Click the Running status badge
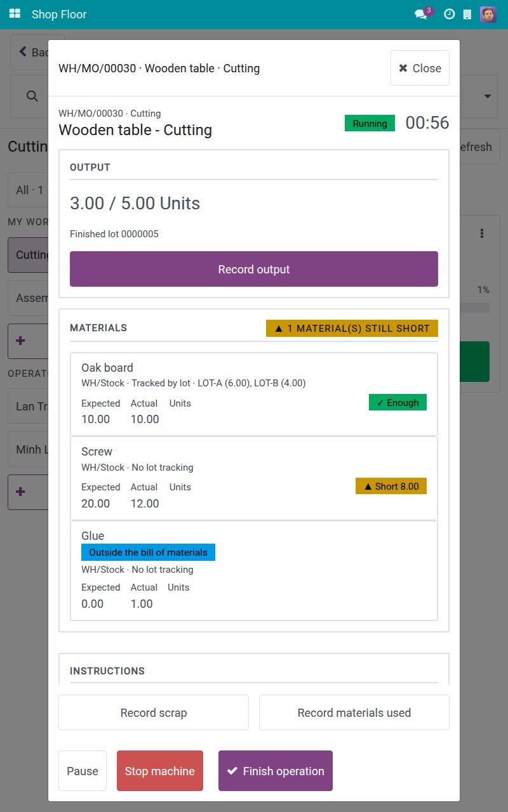Screen dimensions: 508x812 (370, 123)
